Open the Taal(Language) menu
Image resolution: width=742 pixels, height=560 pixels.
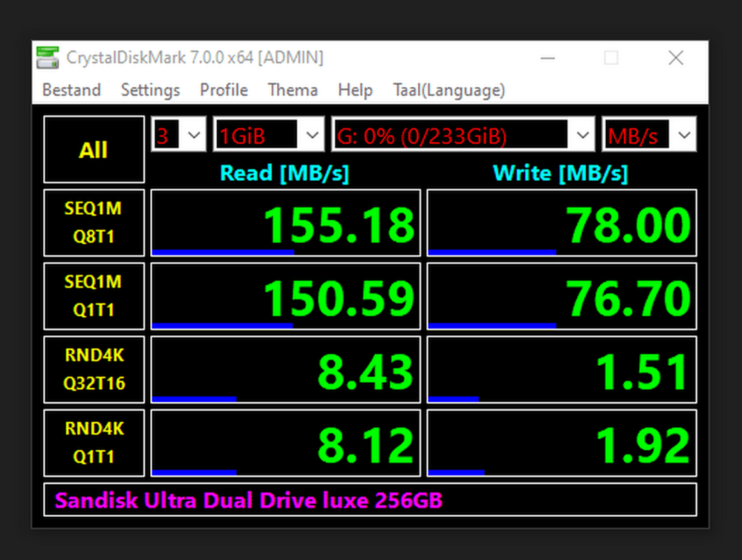pyautogui.click(x=449, y=90)
